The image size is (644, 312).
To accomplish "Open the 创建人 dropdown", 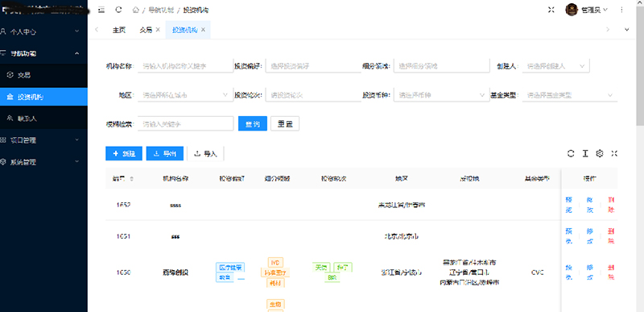I will click(555, 66).
